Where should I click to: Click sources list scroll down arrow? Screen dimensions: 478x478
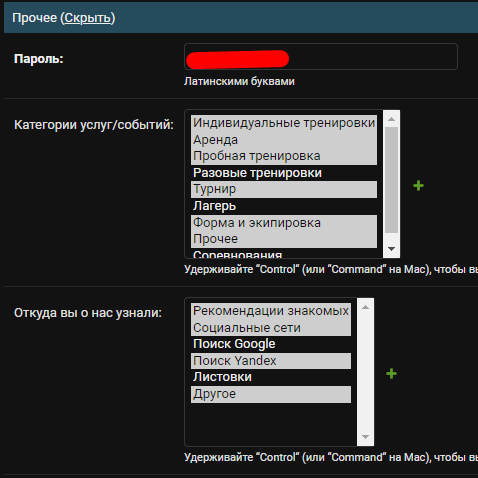tap(365, 437)
